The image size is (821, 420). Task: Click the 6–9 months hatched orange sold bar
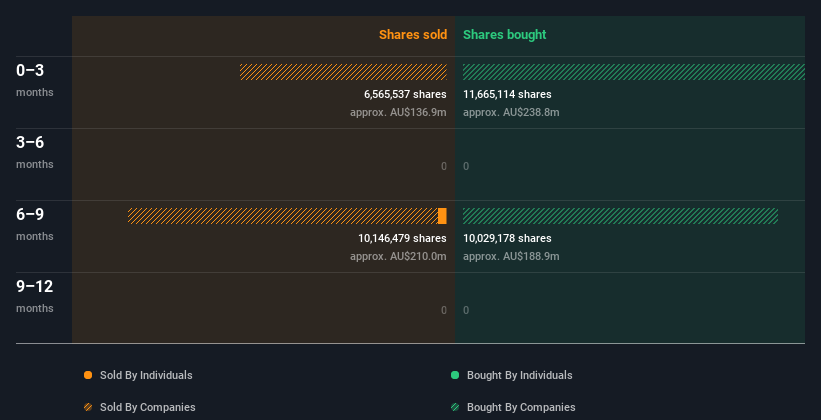[283, 216]
